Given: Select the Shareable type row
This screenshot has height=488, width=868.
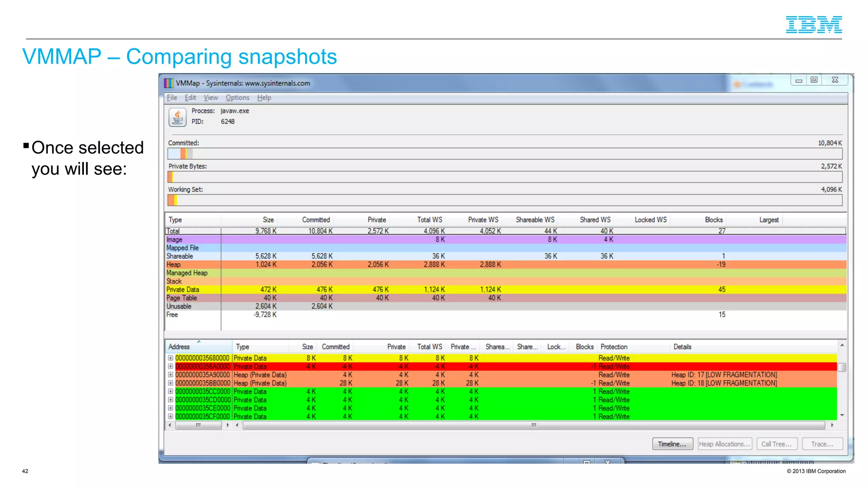Looking at the screenshot, I should pyautogui.click(x=506, y=256).
